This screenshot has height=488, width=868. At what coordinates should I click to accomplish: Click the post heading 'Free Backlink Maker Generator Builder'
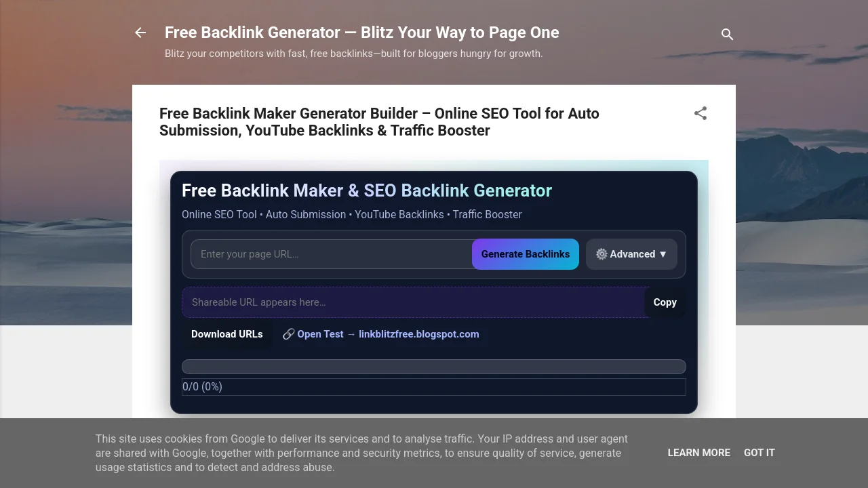(x=379, y=122)
